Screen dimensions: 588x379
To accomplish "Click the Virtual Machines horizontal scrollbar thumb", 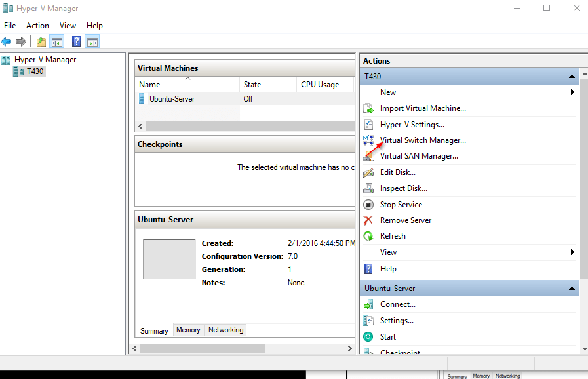I will (250, 126).
